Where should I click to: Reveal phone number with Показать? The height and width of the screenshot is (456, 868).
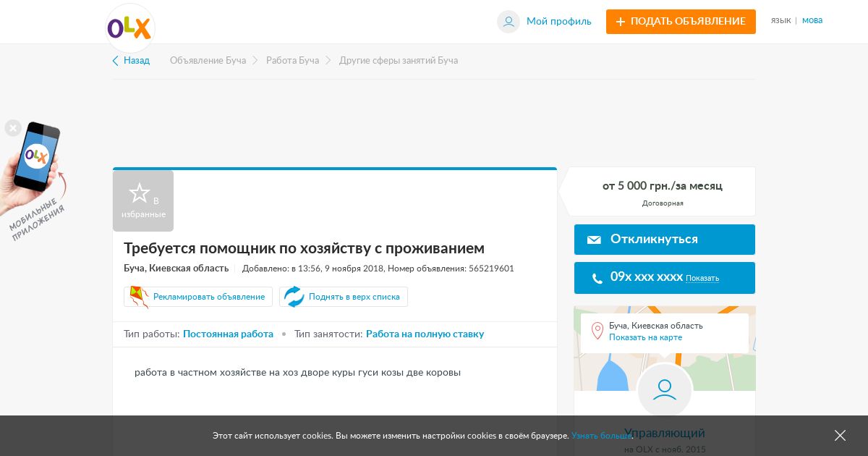(702, 278)
